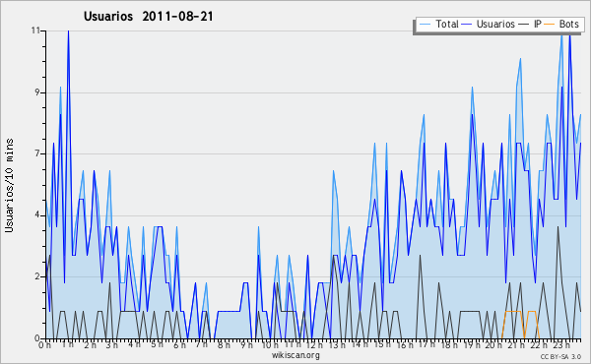591x364 pixels.
Task: Click the y-axis label 'Usuarios/10 mins'
Action: [9, 186]
